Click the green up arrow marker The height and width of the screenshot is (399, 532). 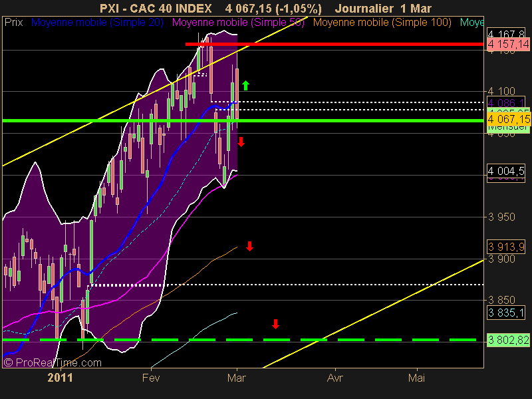tap(245, 86)
